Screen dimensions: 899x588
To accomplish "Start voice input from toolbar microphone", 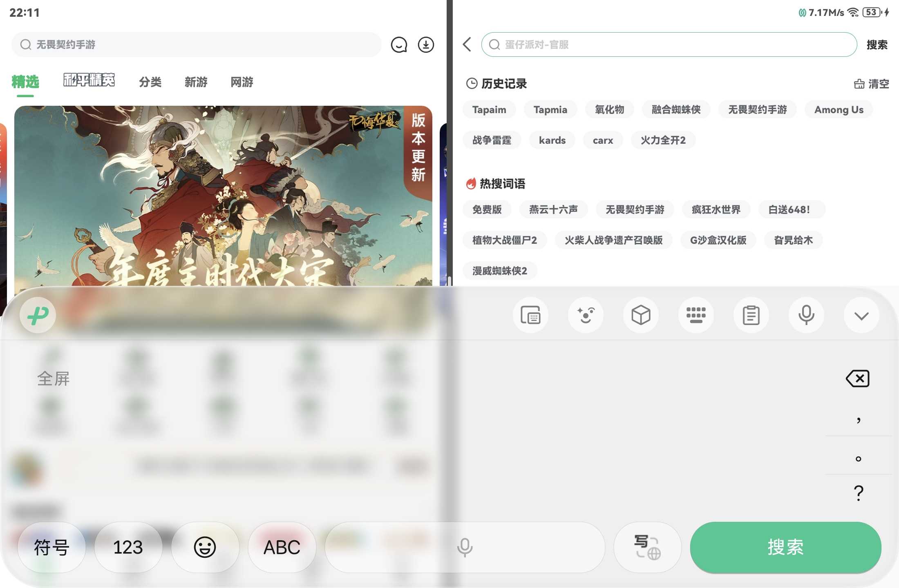I will pos(806,315).
